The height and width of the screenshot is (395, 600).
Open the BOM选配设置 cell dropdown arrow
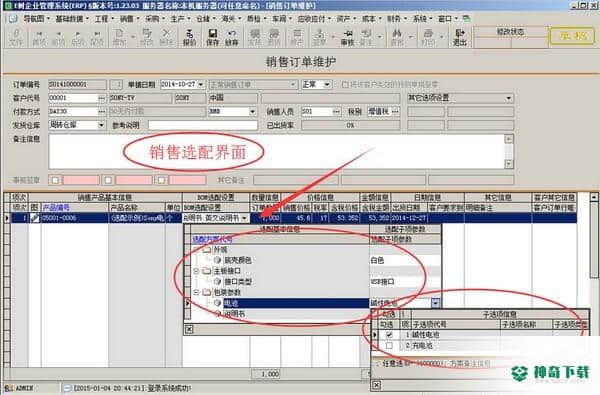[244, 218]
